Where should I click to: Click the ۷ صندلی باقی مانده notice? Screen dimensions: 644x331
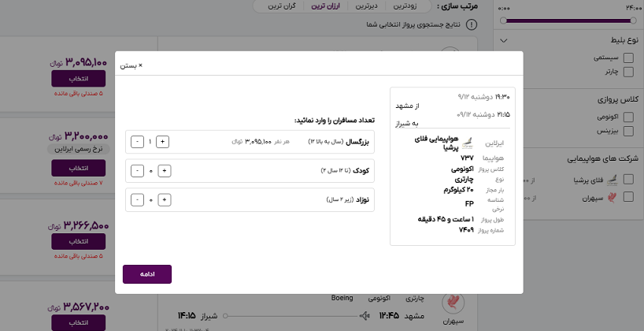click(79, 183)
